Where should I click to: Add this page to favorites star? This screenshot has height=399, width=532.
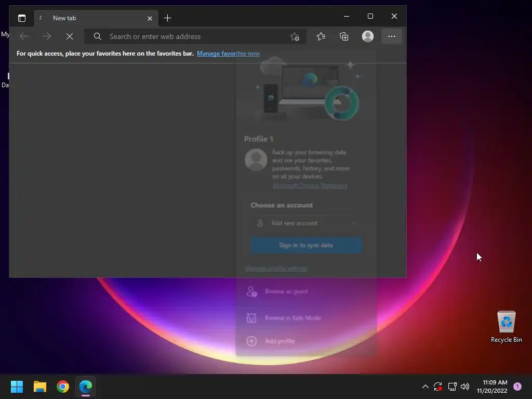(295, 37)
